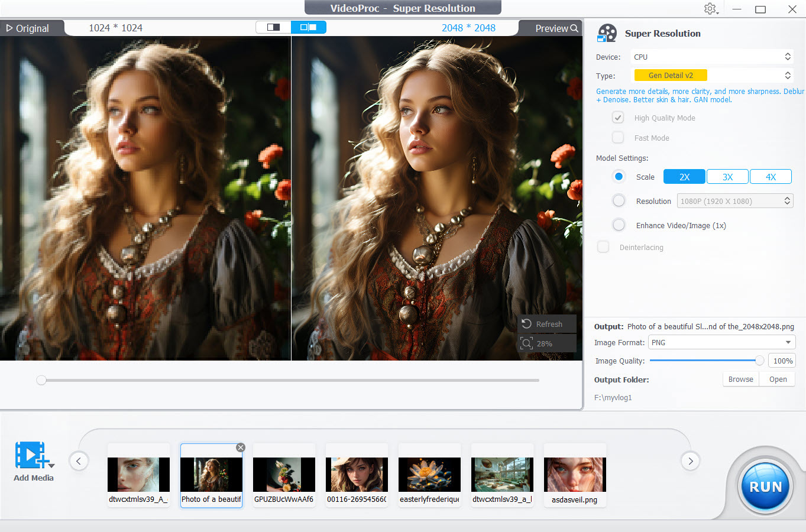Enable the Deinterlacing checkbox

(x=603, y=246)
